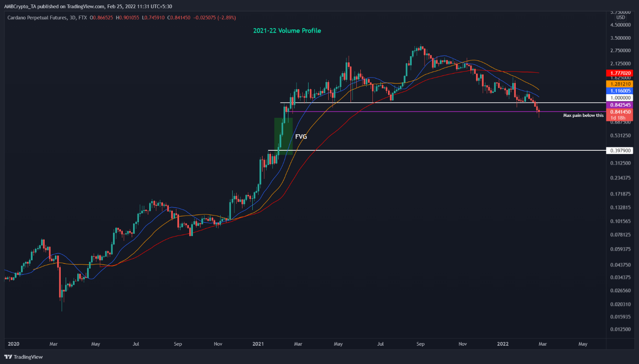The image size is (639, 364).
Task: Select the white 1.000000 price level label
Action: 619,97
